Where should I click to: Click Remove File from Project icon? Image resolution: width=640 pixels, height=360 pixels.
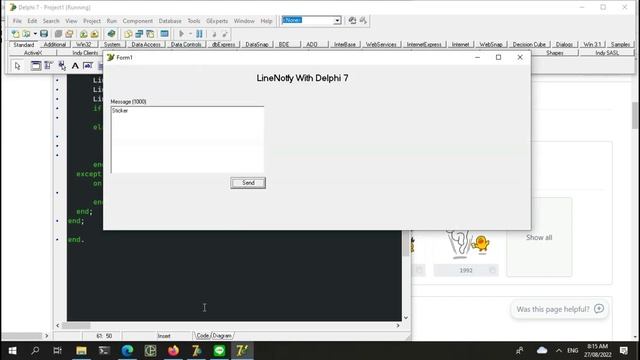94,34
